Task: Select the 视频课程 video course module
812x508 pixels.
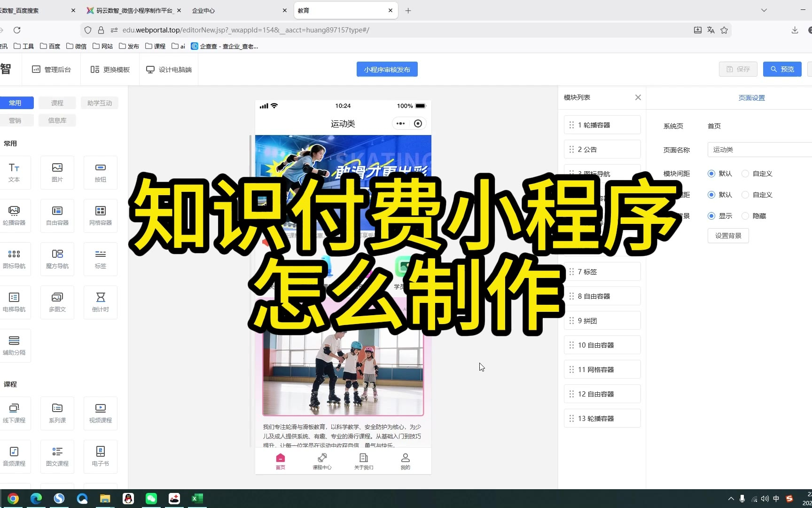Action: click(100, 413)
